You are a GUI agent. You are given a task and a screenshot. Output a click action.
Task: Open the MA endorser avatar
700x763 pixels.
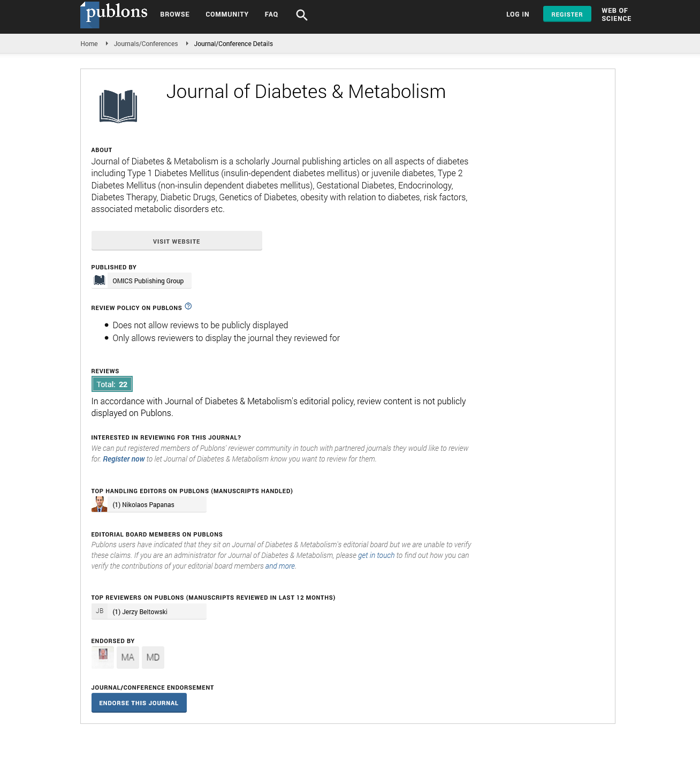(x=128, y=657)
